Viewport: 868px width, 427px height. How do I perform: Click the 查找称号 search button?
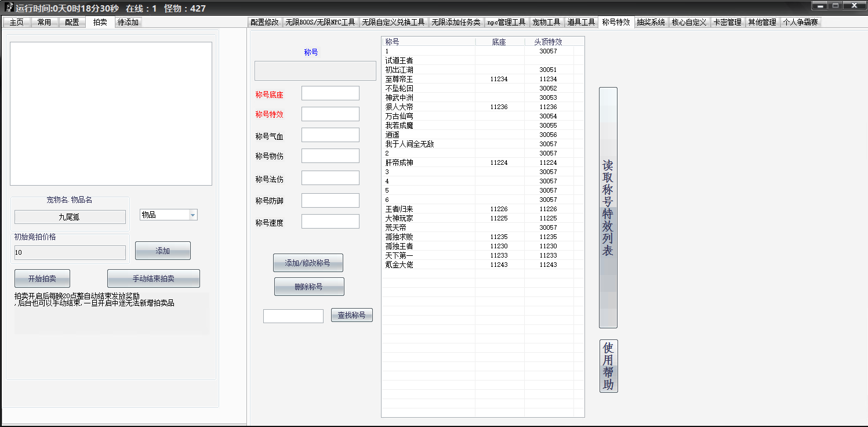tap(351, 315)
